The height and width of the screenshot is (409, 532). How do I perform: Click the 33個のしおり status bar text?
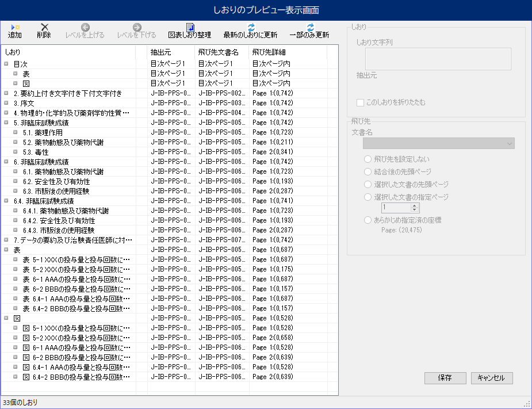[20, 403]
